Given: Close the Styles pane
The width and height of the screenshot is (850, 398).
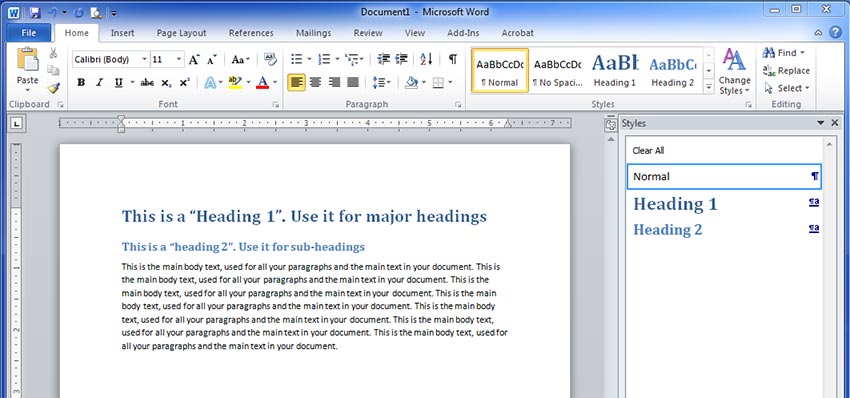Looking at the screenshot, I should [835, 123].
